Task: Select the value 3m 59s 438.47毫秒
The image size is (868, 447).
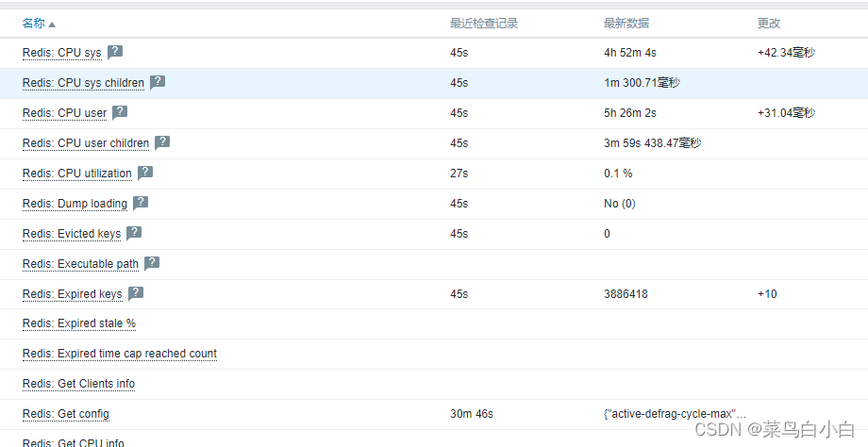Action: tap(653, 143)
